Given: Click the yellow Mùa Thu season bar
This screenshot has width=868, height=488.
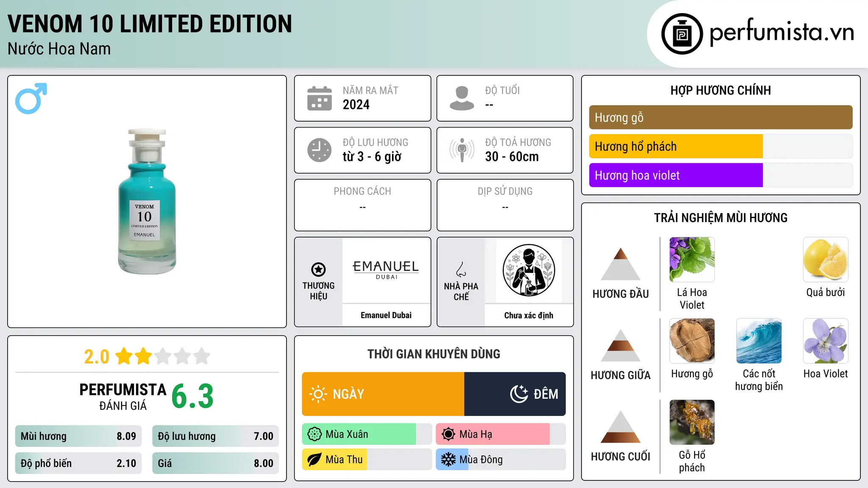Looking at the screenshot, I should pyautogui.click(x=334, y=460).
